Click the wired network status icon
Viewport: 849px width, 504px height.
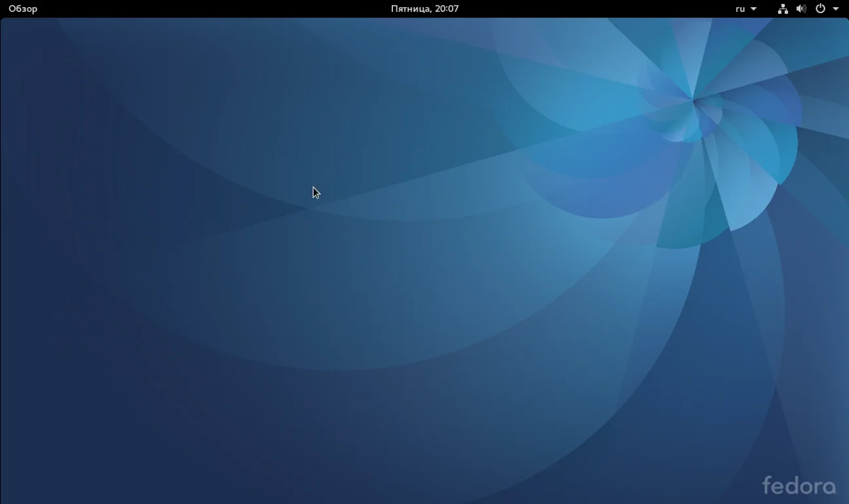click(782, 9)
